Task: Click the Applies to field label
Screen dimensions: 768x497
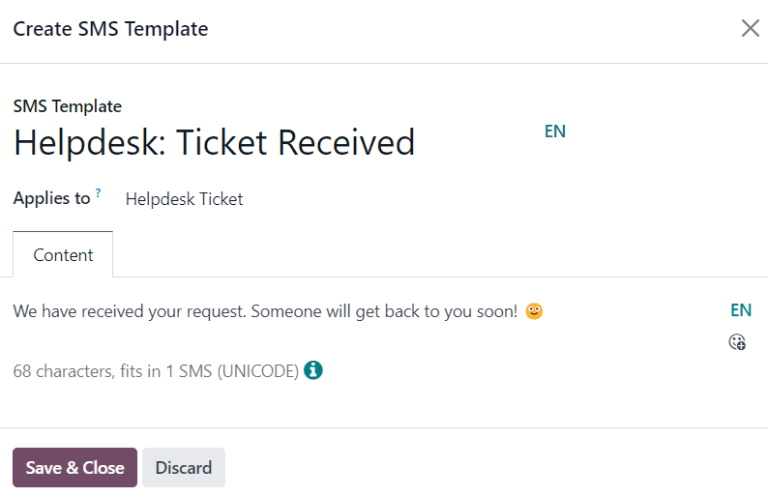Action: pos(51,198)
